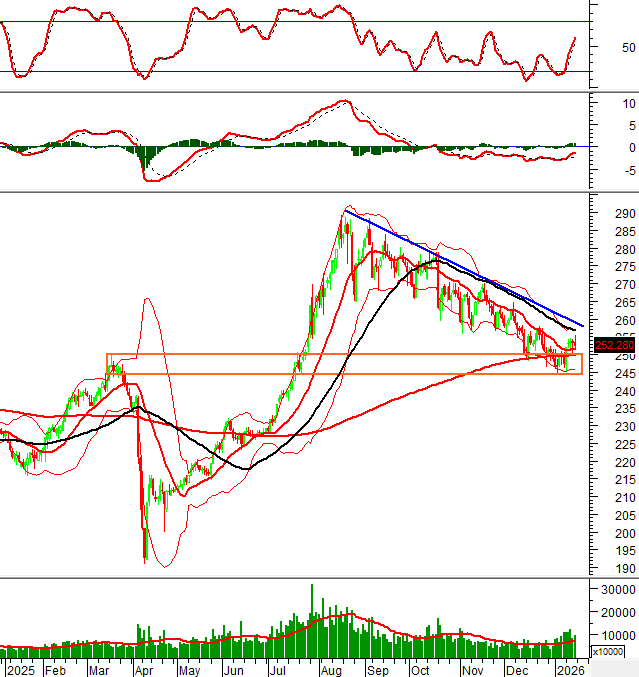Viewport: 639px width, 677px height.
Task: Select the Jun label on the time axis
Action: [234, 671]
